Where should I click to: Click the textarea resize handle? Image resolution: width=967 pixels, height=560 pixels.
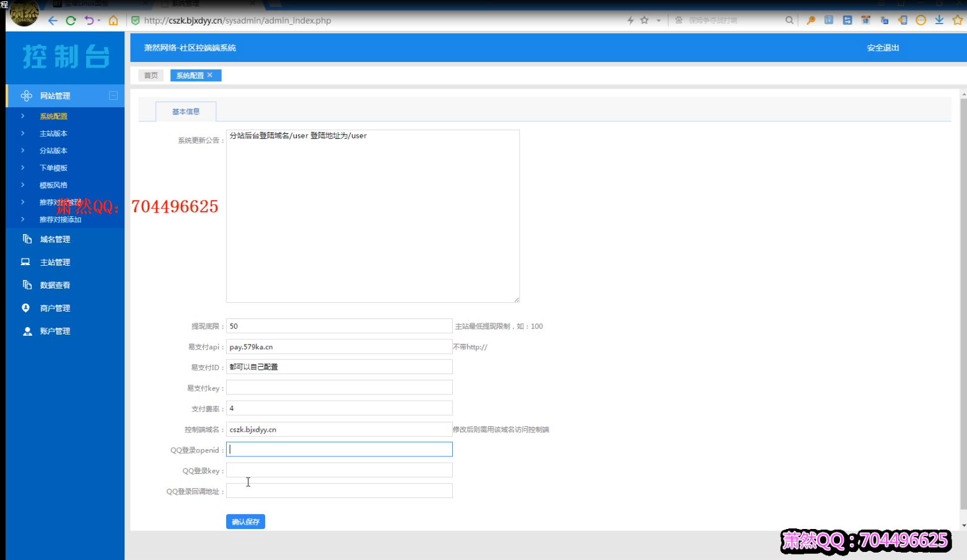(x=516, y=300)
